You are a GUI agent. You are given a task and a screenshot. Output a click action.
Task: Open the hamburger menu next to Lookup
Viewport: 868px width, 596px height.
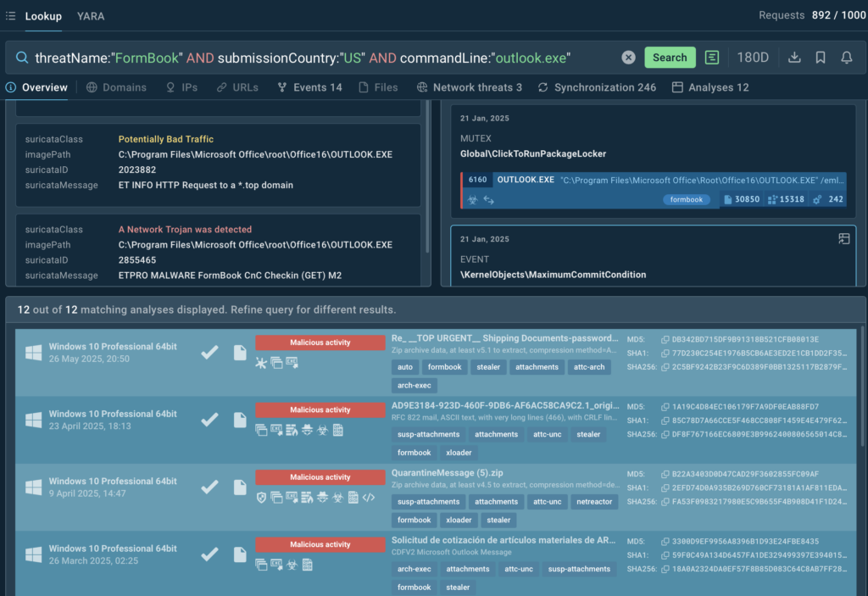pyautogui.click(x=10, y=15)
